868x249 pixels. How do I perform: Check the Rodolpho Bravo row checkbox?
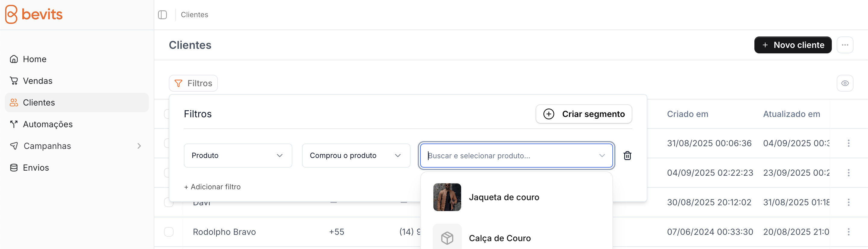168,232
